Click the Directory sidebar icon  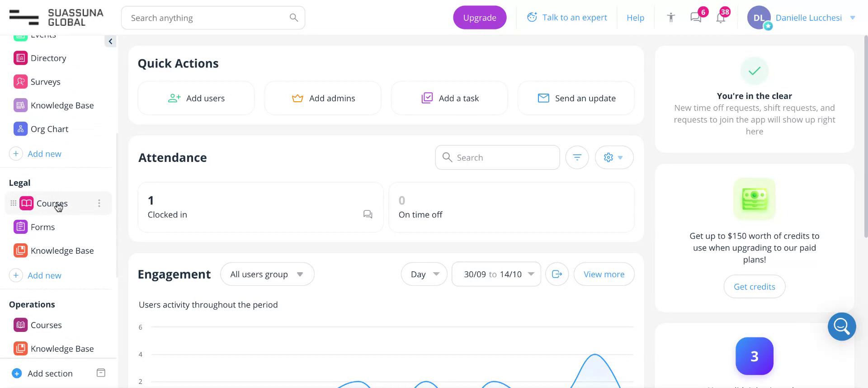coord(20,58)
